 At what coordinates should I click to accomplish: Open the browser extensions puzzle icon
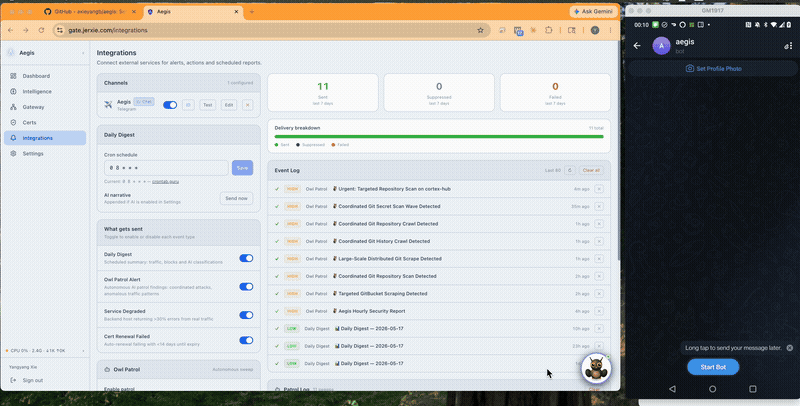[x=549, y=30]
